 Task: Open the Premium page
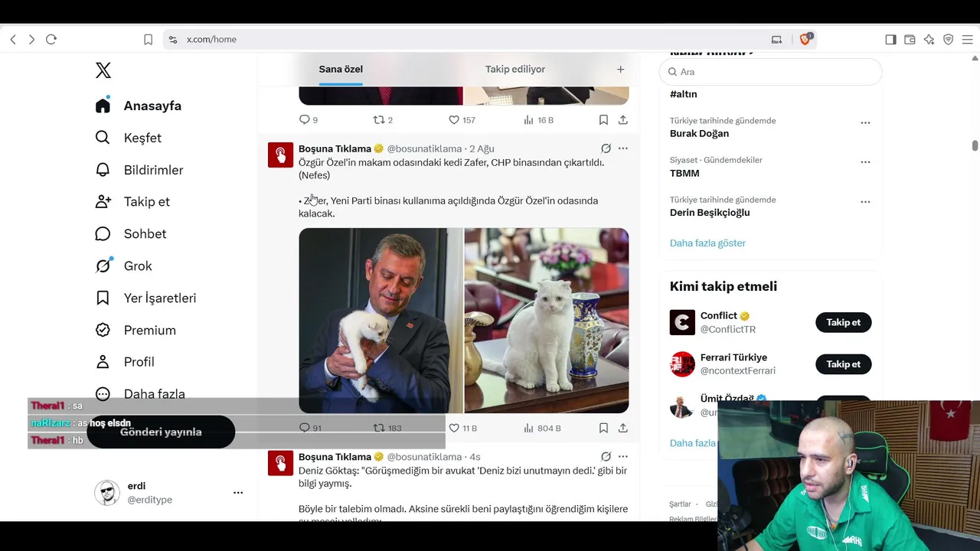point(135,330)
